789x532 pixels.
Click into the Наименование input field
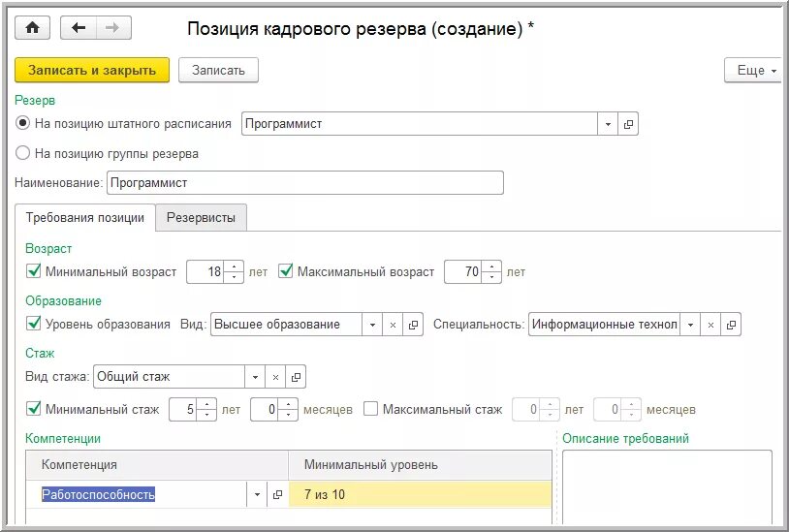click(x=305, y=182)
